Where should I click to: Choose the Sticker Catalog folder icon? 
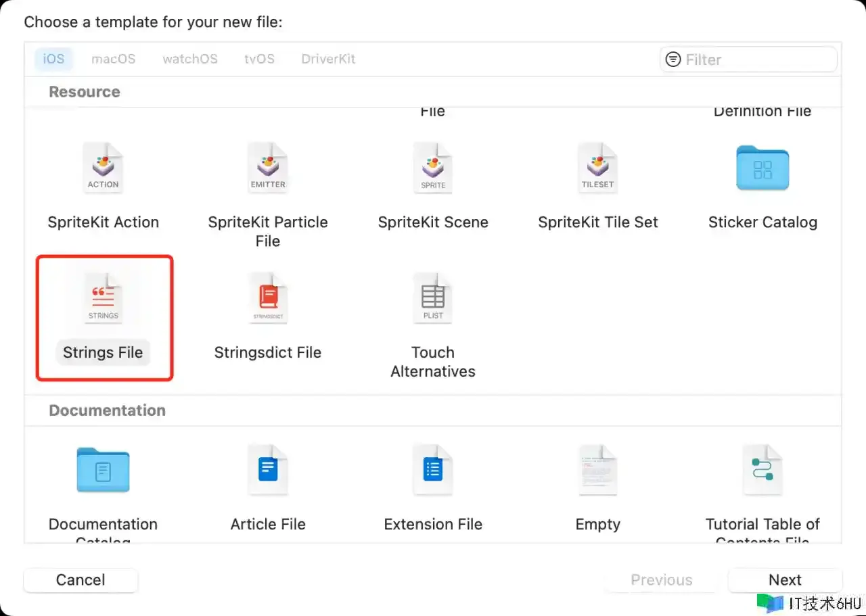762,168
